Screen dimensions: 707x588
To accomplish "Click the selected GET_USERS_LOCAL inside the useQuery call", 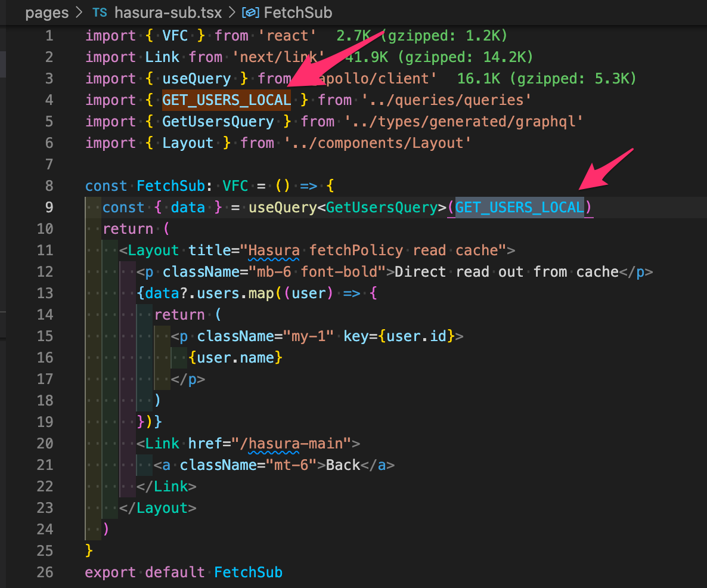I will (519, 207).
